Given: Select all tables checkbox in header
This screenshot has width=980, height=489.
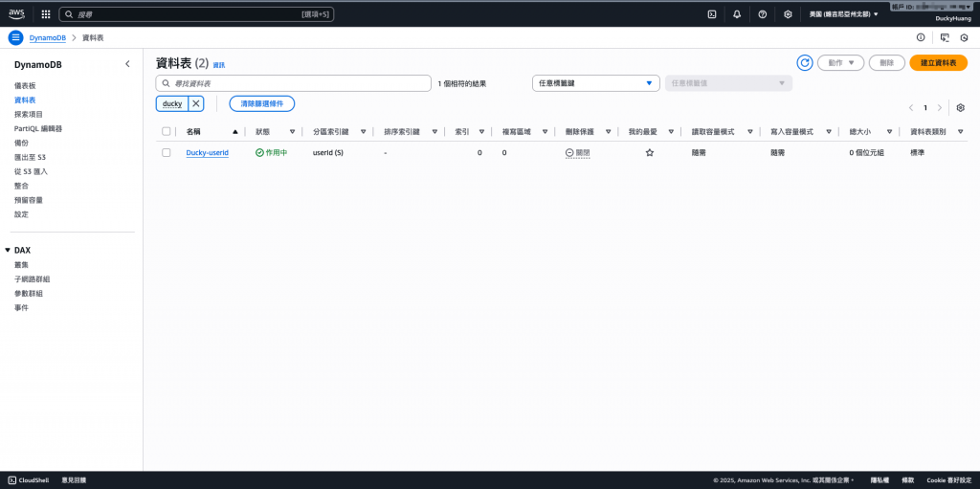Looking at the screenshot, I should [x=167, y=131].
